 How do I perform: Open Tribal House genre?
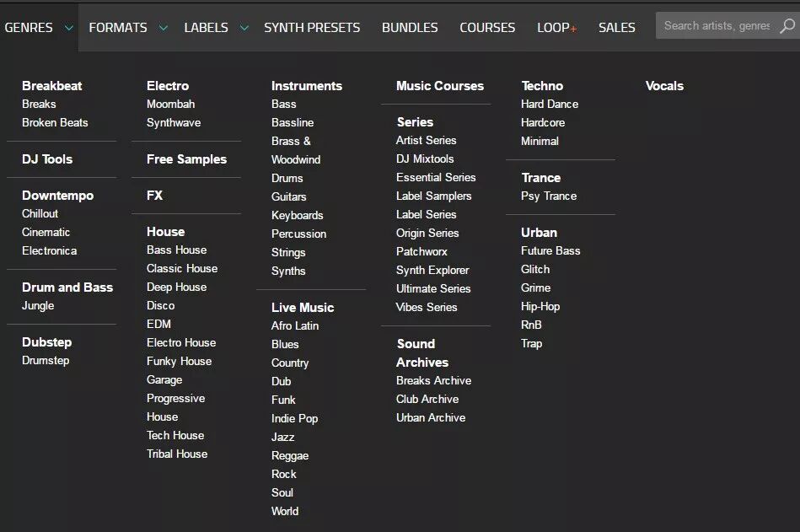tap(177, 454)
